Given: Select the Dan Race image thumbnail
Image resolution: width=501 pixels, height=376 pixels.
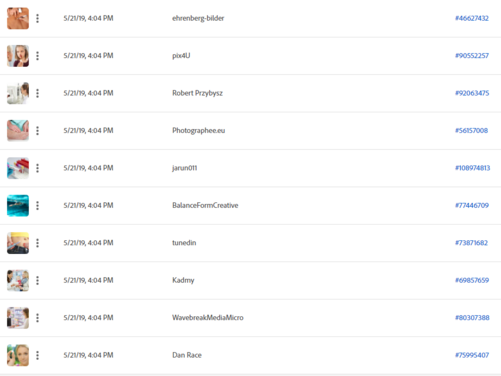Looking at the screenshot, I should click(18, 355).
